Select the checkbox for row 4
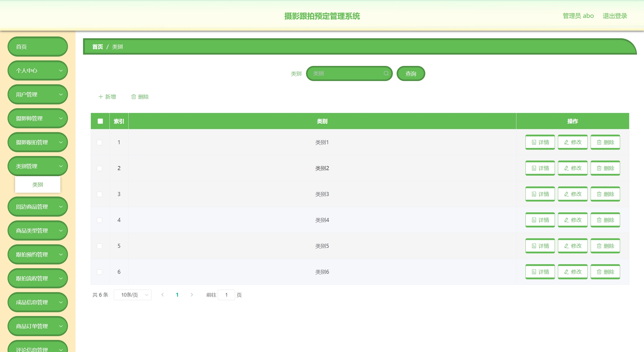 [x=100, y=220]
